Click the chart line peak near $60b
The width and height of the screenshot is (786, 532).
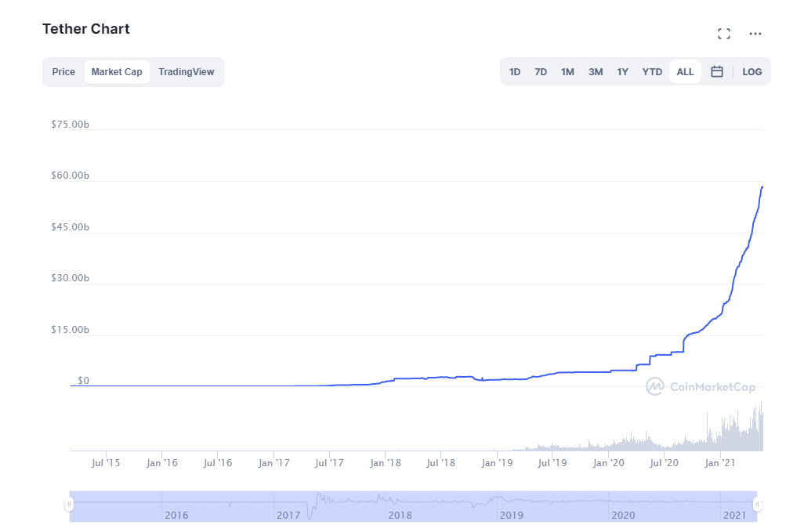[x=762, y=187]
